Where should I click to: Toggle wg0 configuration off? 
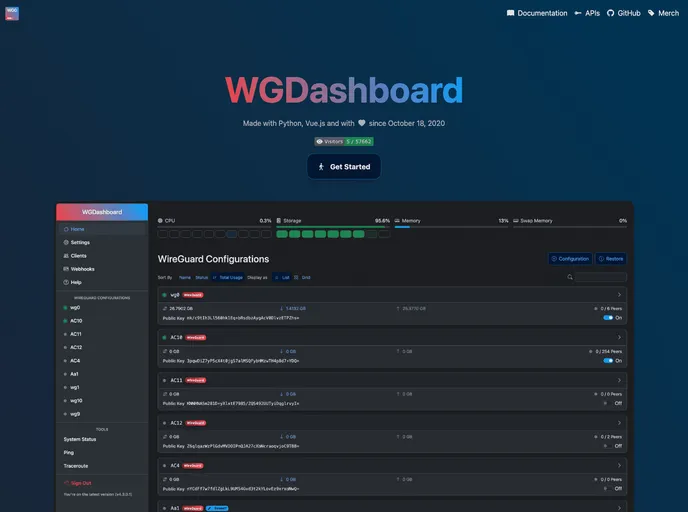(x=608, y=318)
